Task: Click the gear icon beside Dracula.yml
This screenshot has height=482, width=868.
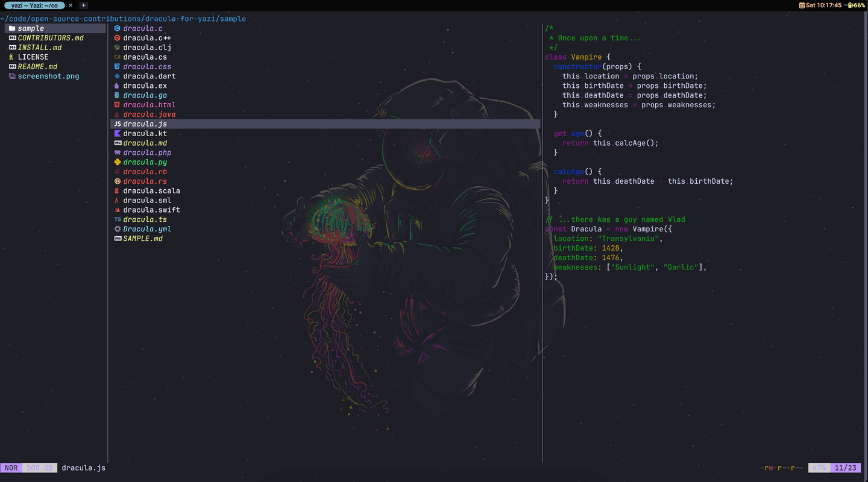Action: coord(118,229)
